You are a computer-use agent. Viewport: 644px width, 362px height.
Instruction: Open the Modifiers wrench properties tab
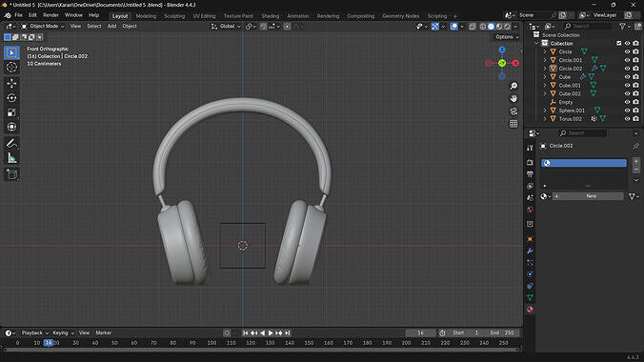point(530,251)
